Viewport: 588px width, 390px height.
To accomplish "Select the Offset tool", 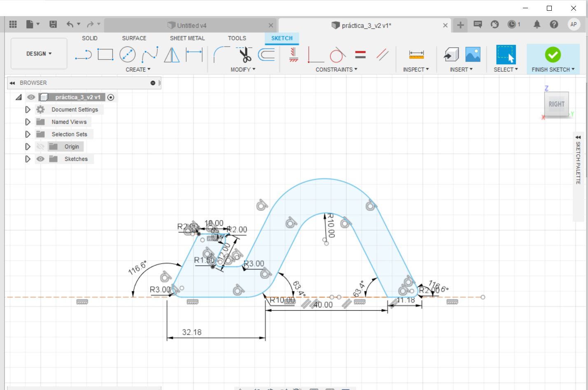I will [x=266, y=54].
